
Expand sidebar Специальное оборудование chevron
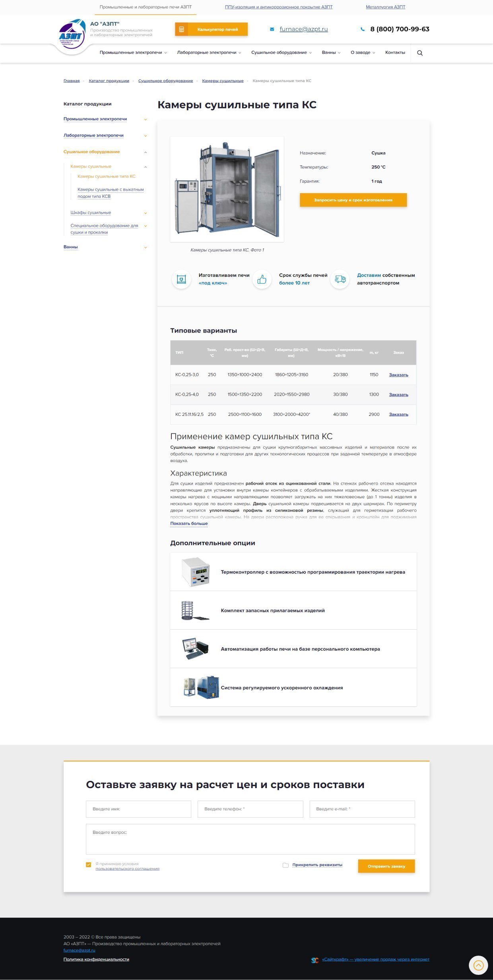click(146, 226)
